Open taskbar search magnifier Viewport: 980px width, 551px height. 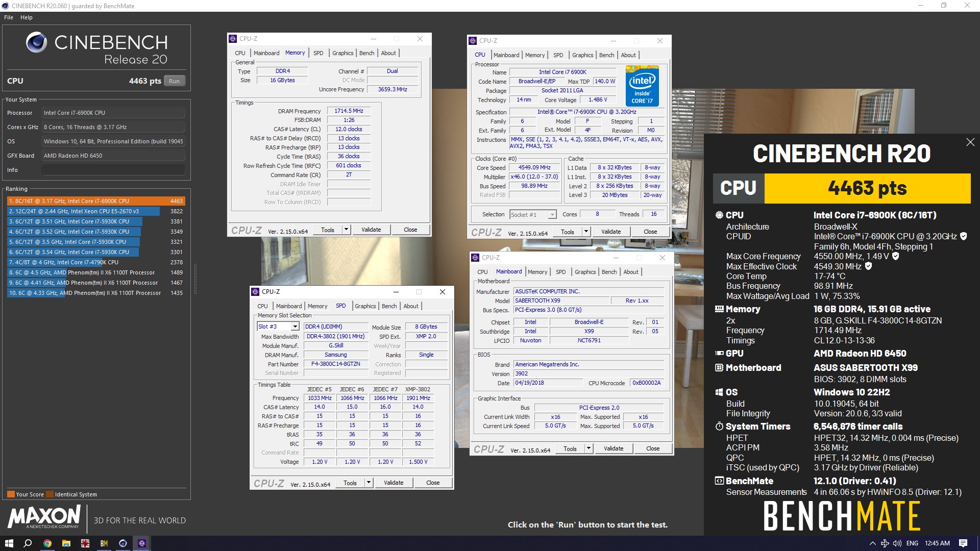click(x=28, y=543)
